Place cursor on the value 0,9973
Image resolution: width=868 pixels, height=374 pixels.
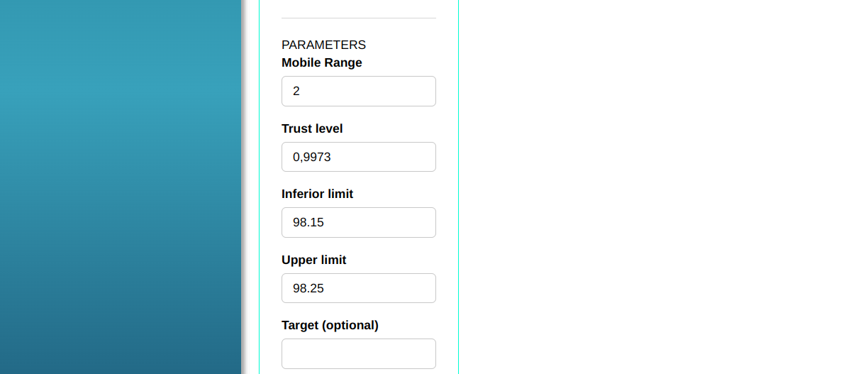(x=312, y=157)
